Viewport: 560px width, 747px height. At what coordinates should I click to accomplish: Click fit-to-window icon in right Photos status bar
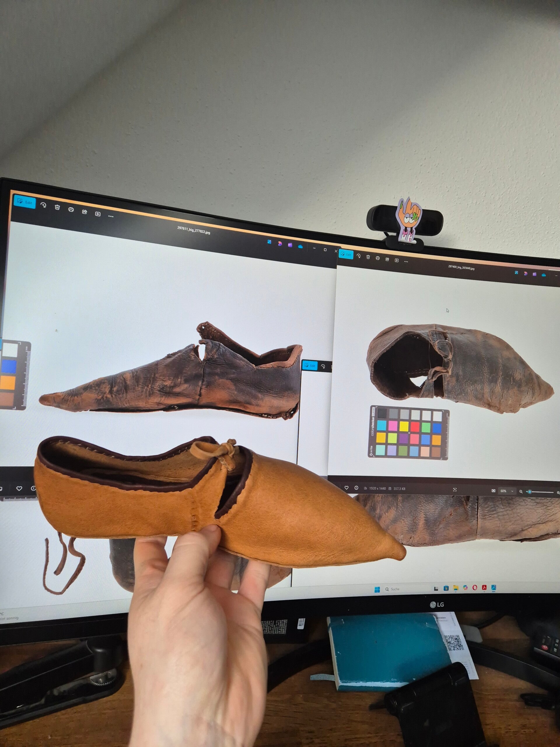[455, 490]
